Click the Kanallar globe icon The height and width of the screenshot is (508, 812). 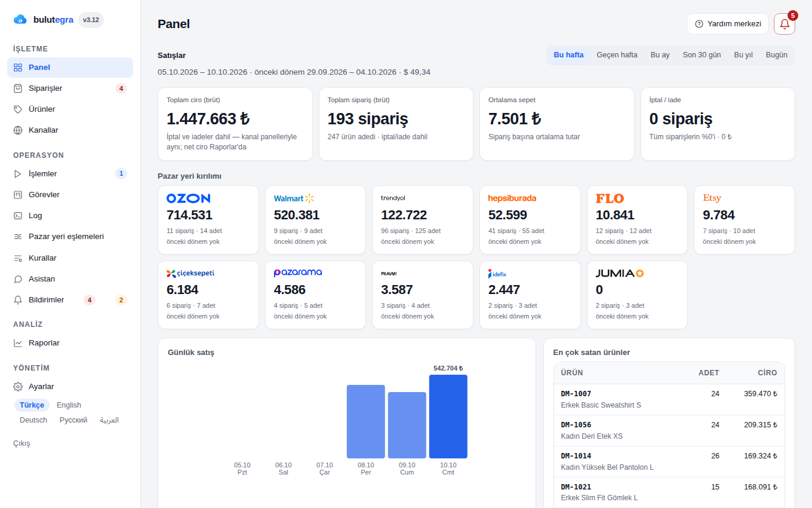[18, 130]
